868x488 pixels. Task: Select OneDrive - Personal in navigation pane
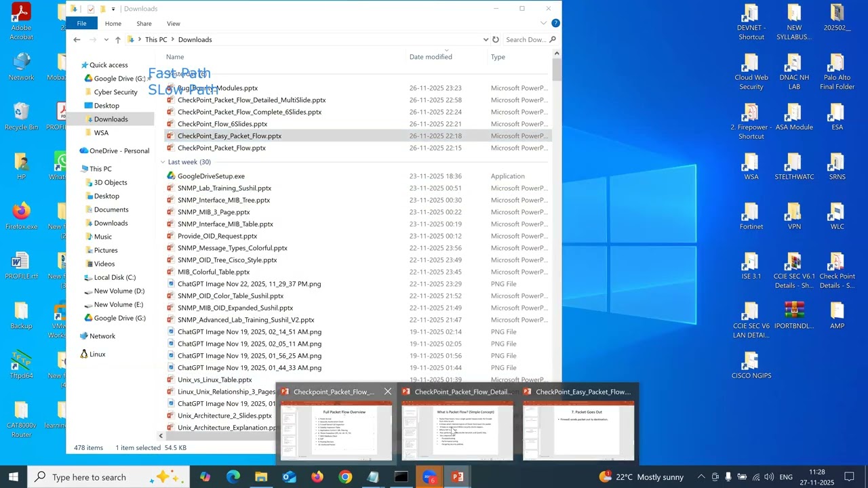[119, 150]
